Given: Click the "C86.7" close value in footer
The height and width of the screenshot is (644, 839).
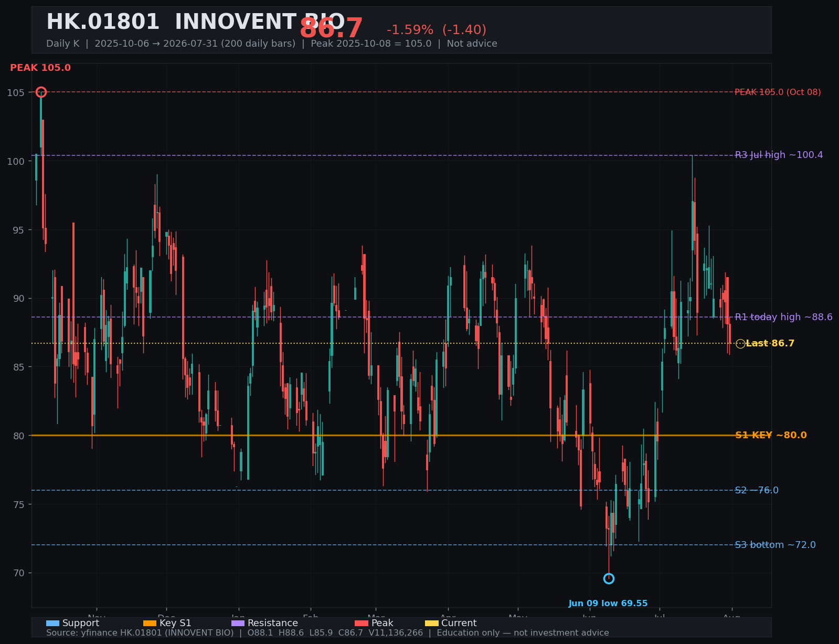Looking at the screenshot, I should point(351,633).
